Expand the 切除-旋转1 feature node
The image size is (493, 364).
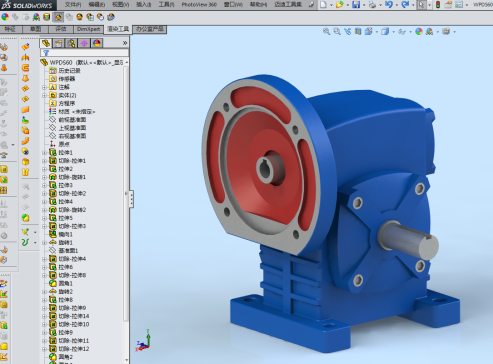tap(44, 177)
